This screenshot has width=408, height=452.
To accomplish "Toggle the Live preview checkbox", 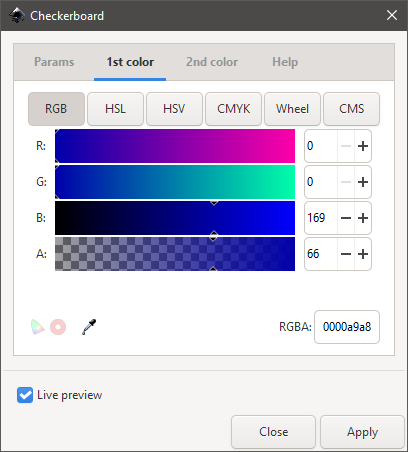I will [x=25, y=395].
